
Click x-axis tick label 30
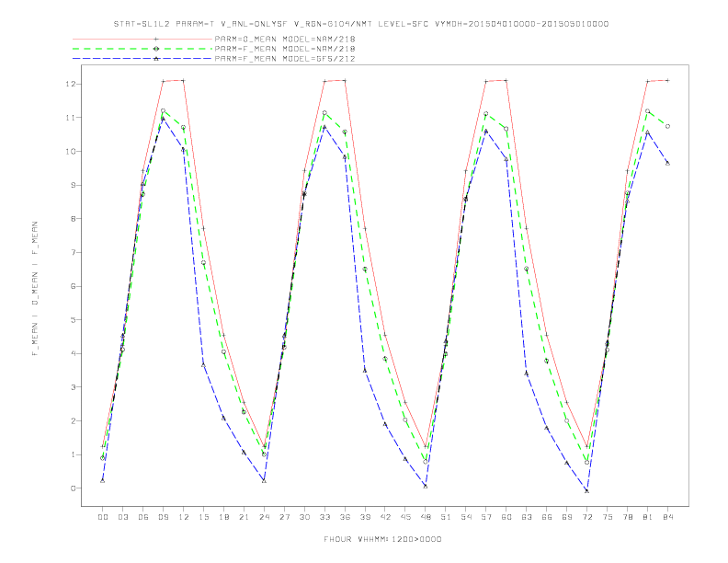(x=304, y=517)
